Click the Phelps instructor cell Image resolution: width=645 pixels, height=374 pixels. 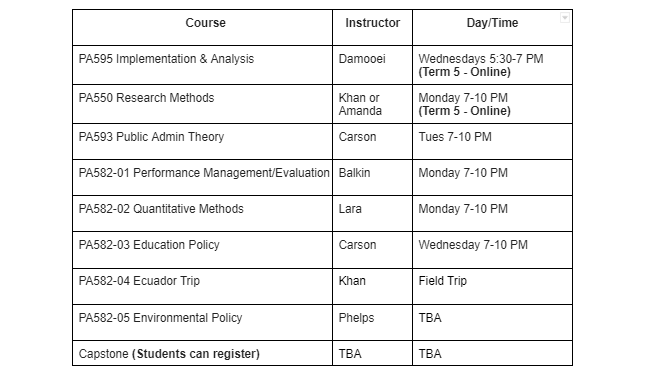[x=372, y=323]
